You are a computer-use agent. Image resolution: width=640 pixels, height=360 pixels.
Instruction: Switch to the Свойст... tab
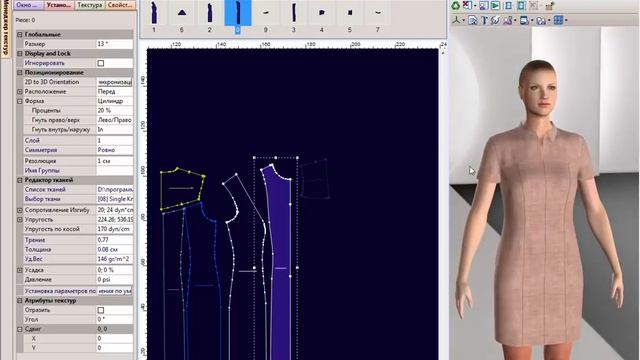(120, 5)
